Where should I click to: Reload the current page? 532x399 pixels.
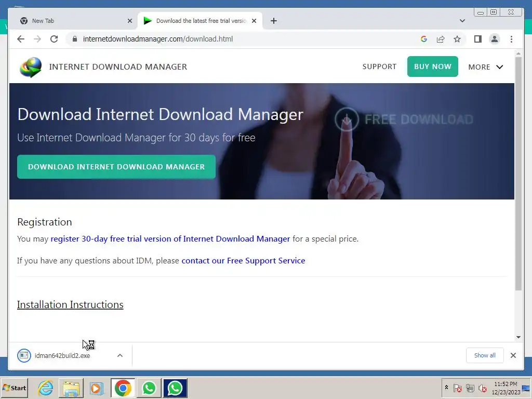(x=54, y=39)
